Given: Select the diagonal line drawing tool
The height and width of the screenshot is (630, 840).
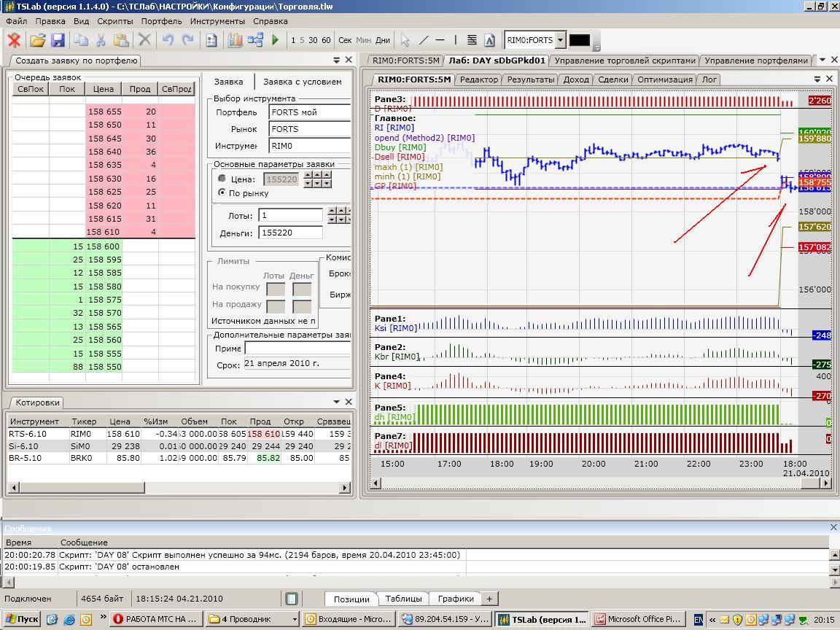Looking at the screenshot, I should pos(423,40).
